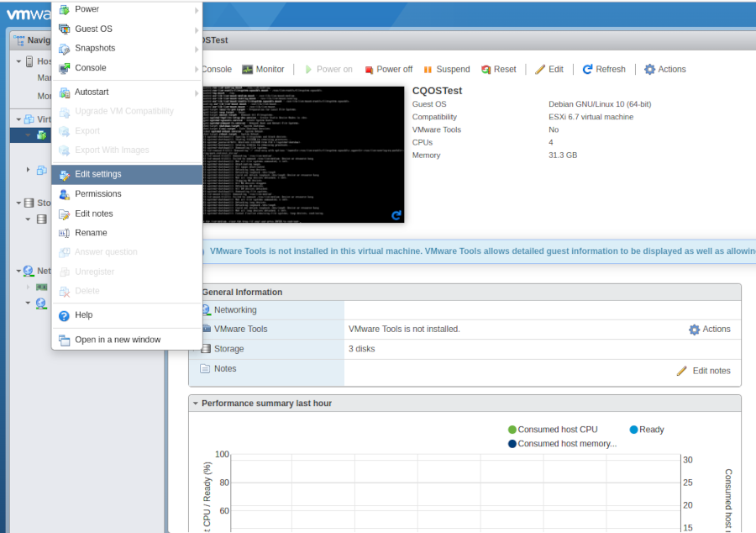Click the Navigator panel header
The width and height of the screenshot is (756, 533).
pyautogui.click(x=31, y=40)
